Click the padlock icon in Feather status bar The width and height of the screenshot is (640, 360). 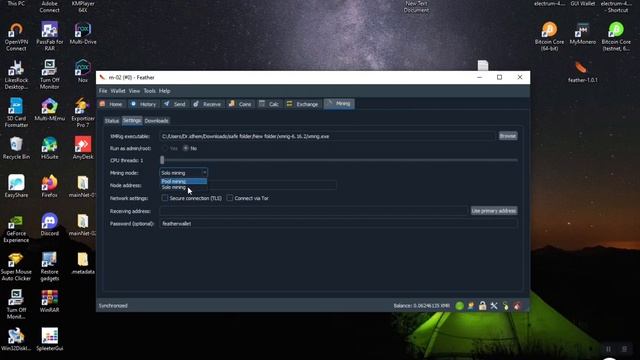[x=482, y=306]
